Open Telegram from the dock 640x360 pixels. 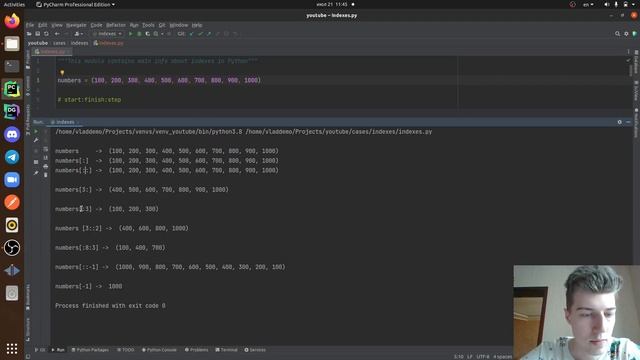(12, 157)
